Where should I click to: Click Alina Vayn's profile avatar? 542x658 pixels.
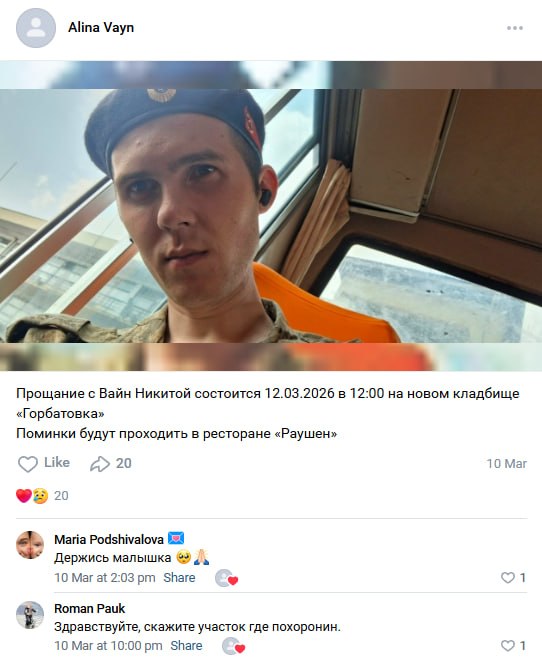click(36, 28)
